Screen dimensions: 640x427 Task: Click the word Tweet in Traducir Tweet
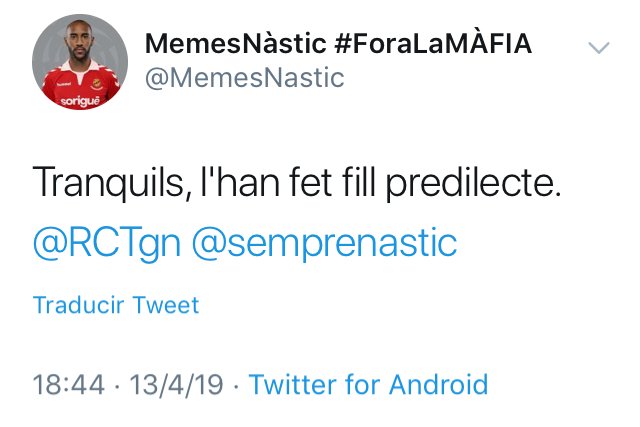[x=167, y=305]
